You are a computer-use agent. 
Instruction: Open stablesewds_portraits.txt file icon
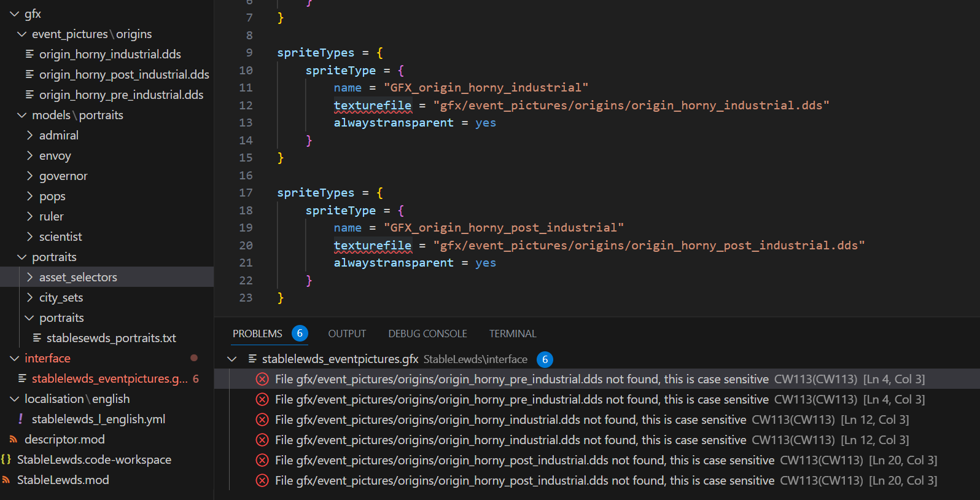(37, 338)
